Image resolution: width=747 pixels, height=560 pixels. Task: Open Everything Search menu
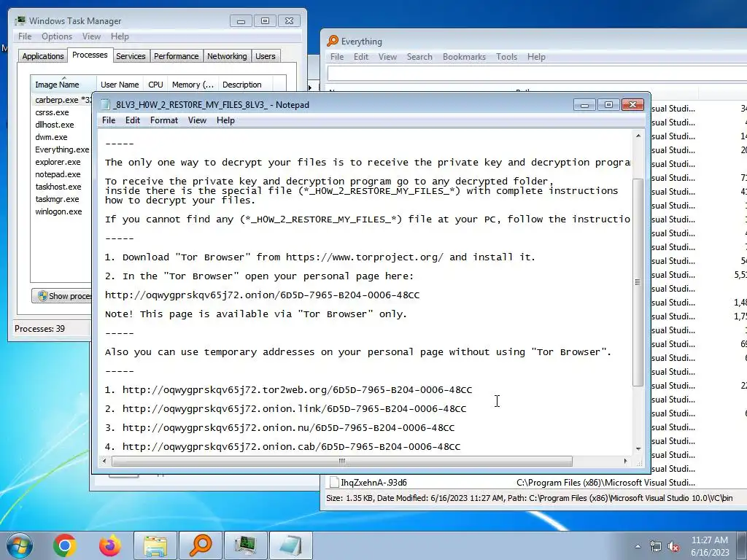point(419,57)
